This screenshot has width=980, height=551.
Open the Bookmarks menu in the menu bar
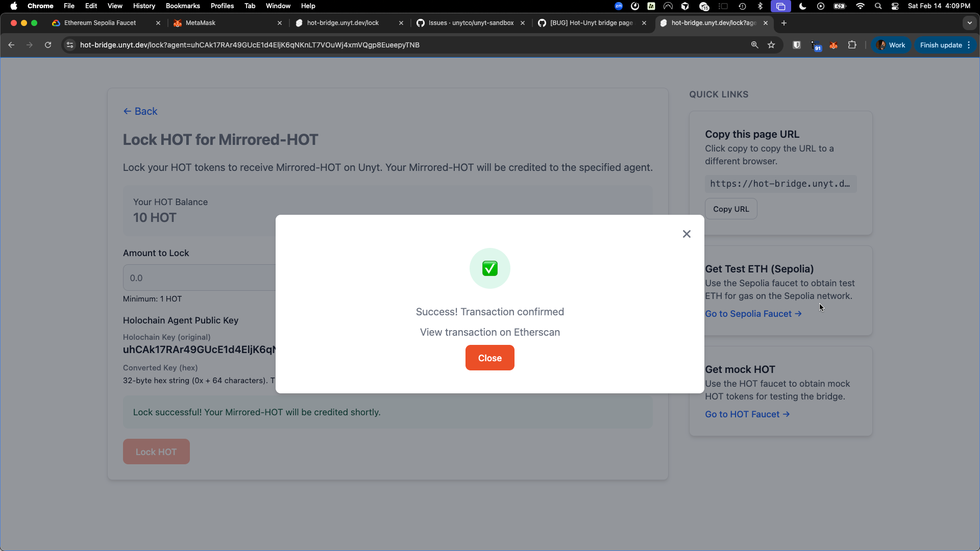click(x=182, y=6)
